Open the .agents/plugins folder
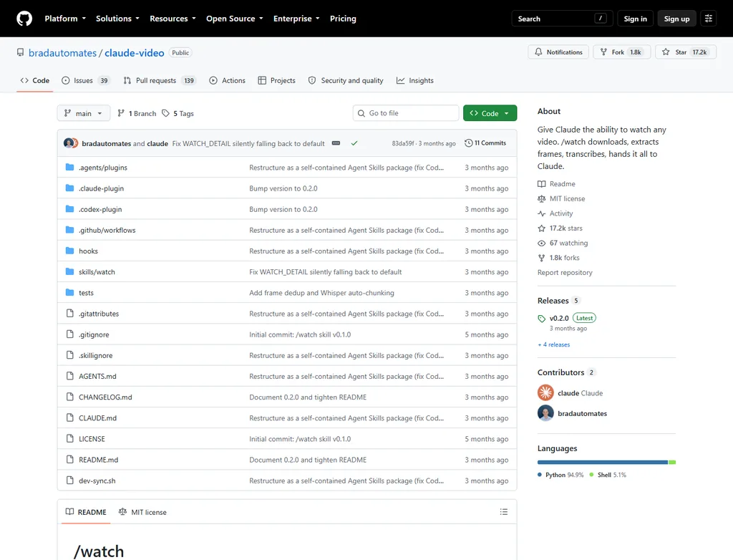Viewport: 733px width, 560px height. coord(103,168)
